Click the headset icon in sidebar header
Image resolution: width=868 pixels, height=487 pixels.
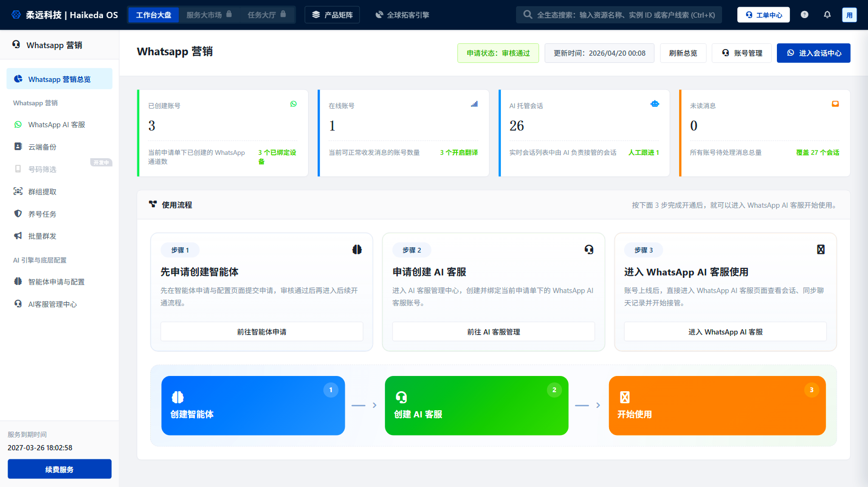[x=16, y=44]
